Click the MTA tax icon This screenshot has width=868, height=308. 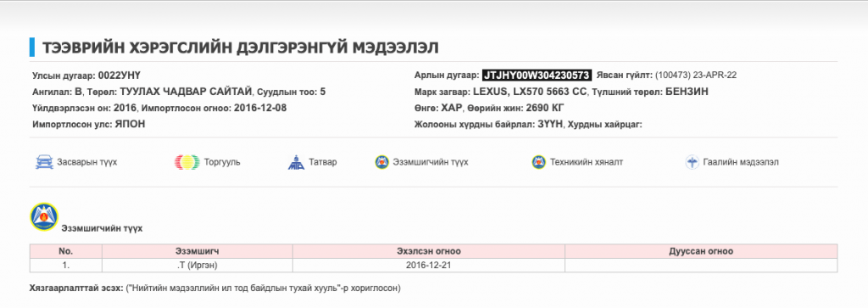pos(296,162)
